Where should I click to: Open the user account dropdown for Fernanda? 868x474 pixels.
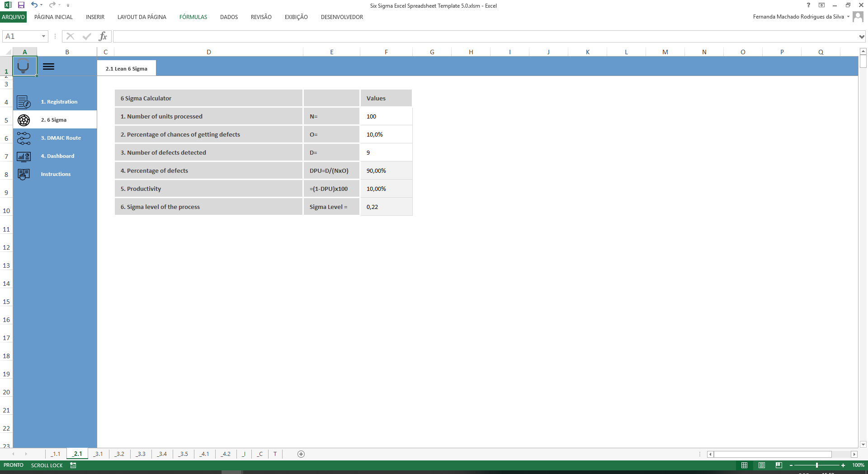(848, 17)
